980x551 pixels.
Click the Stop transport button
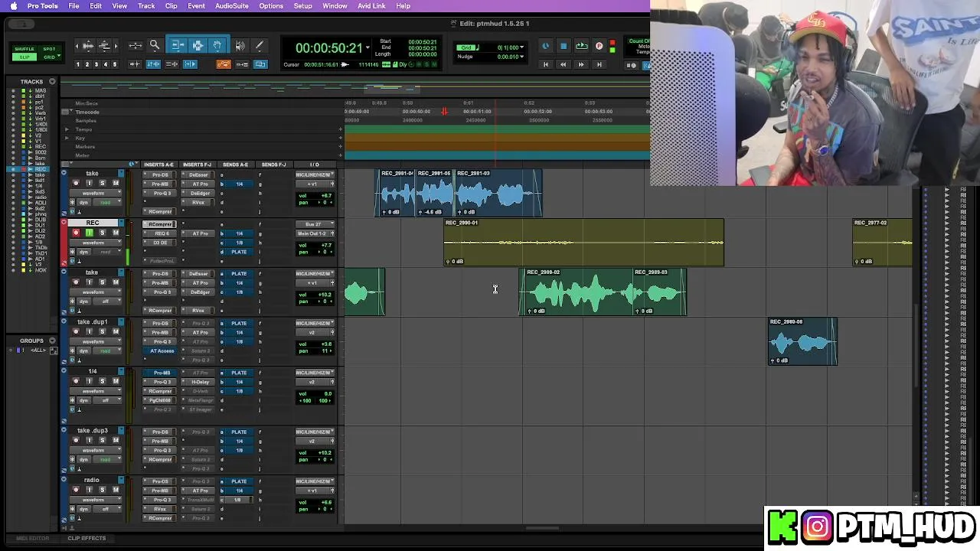(x=563, y=47)
